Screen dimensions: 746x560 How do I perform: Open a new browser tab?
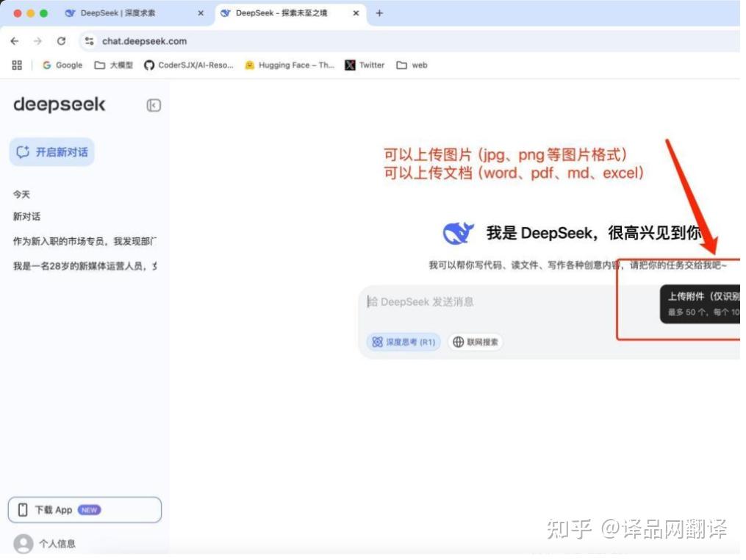click(379, 13)
